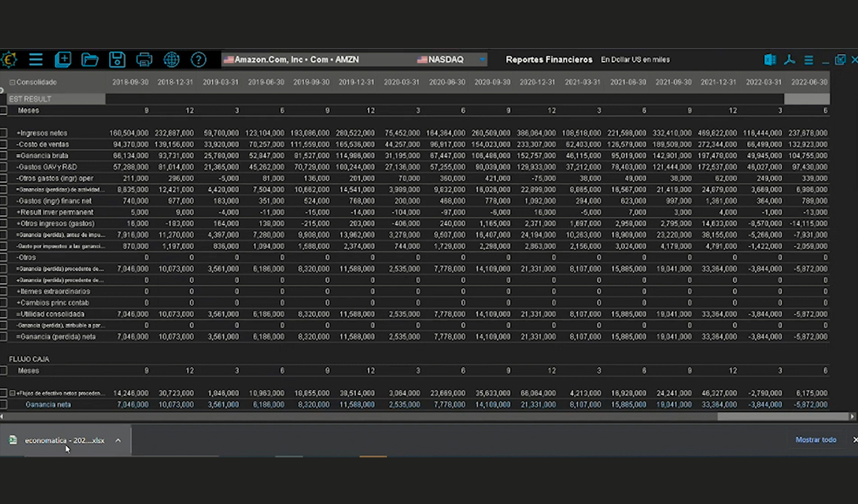
Task: Open the downloaded file options chevron
Action: pyautogui.click(x=117, y=440)
